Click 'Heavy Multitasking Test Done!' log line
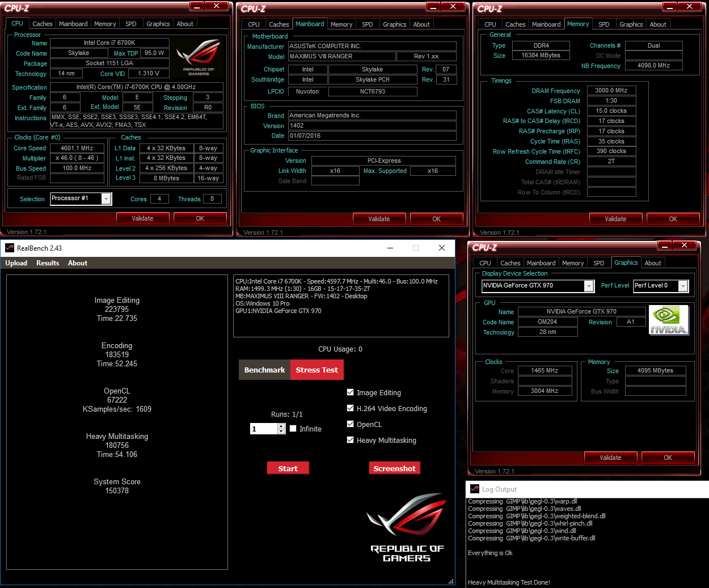 (x=509, y=582)
